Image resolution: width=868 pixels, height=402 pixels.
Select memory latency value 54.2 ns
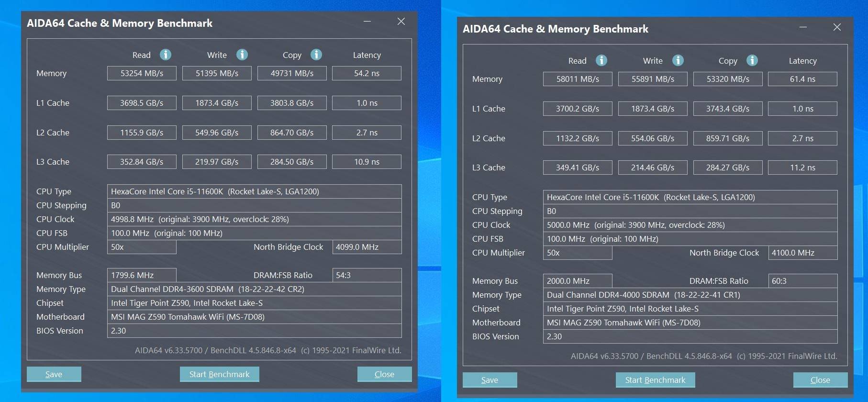(367, 73)
